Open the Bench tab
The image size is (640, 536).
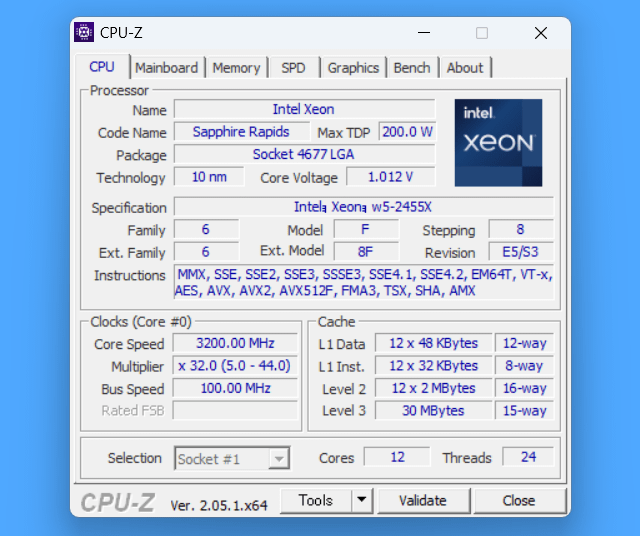[412, 68]
